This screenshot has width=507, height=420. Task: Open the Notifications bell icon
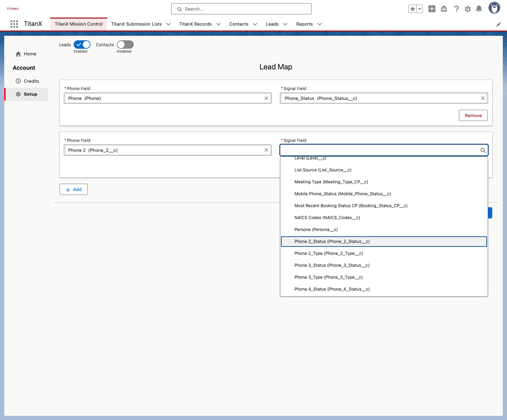coord(479,9)
